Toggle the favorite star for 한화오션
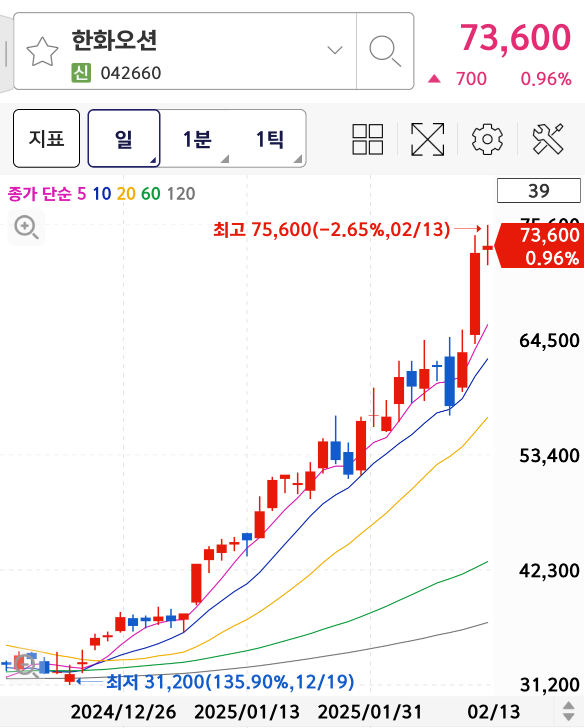The image size is (585, 728). (42, 52)
